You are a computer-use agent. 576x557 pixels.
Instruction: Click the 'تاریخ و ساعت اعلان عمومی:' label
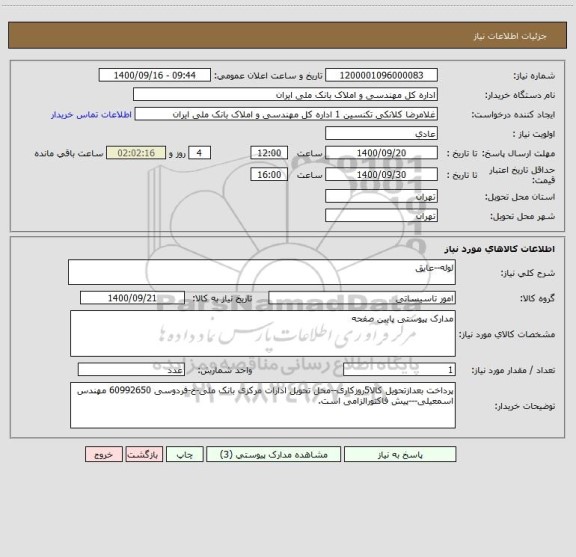click(268, 76)
